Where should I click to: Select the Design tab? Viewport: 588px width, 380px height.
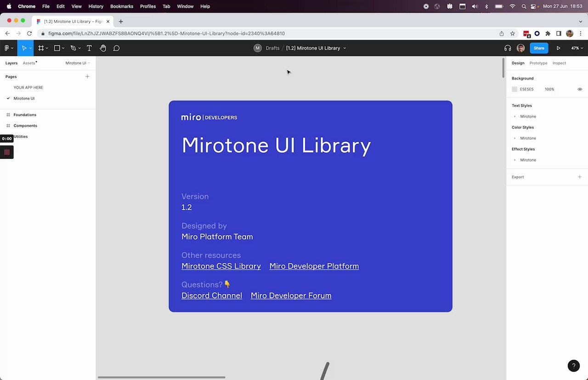click(518, 63)
